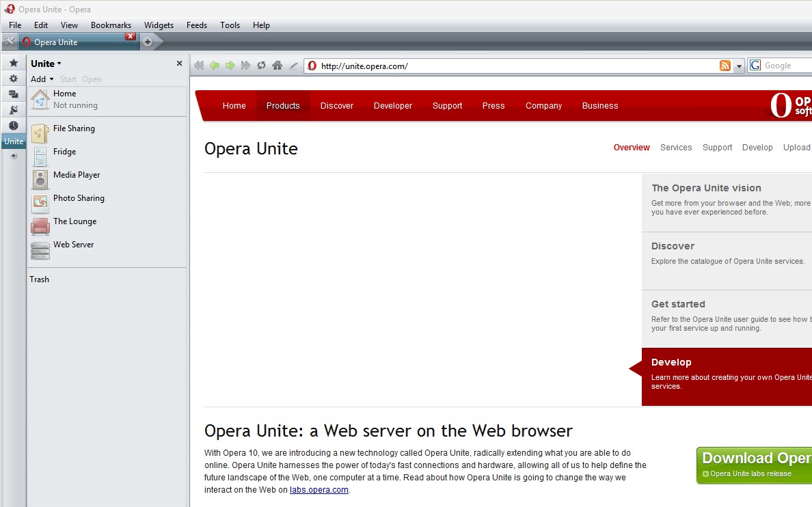Follow the labs.opera.com link
Screen dimensions: 812x507
[319, 490]
